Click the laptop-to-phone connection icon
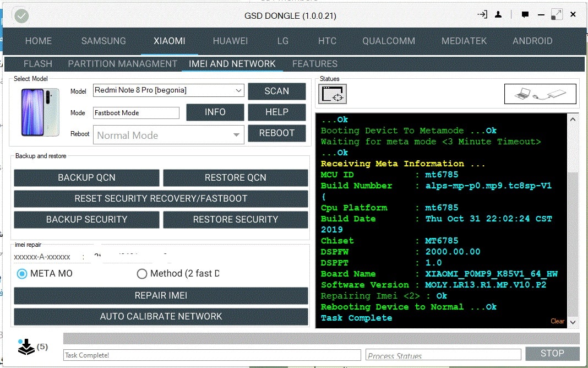The width and height of the screenshot is (588, 368). coord(540,94)
